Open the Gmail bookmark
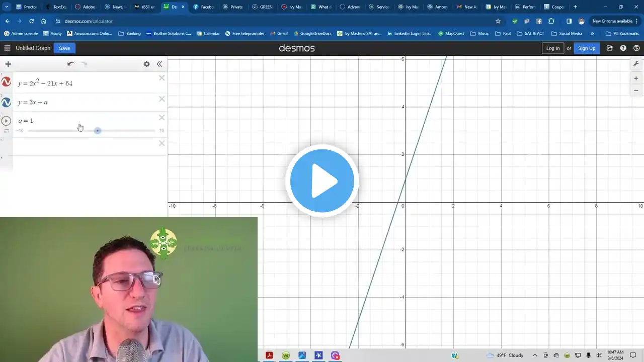Viewport: 644px width, 362px height. 279,34
